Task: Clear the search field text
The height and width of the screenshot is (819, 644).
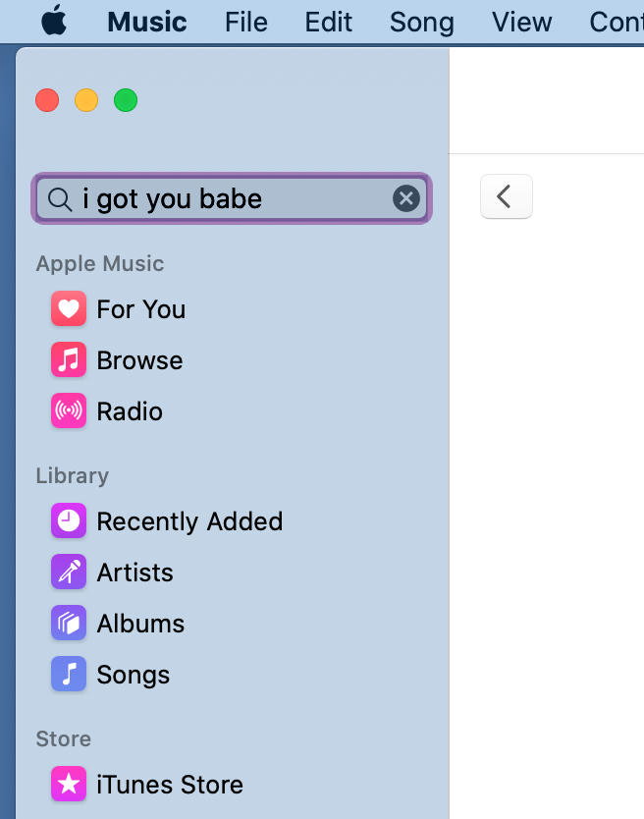Action: (x=406, y=199)
